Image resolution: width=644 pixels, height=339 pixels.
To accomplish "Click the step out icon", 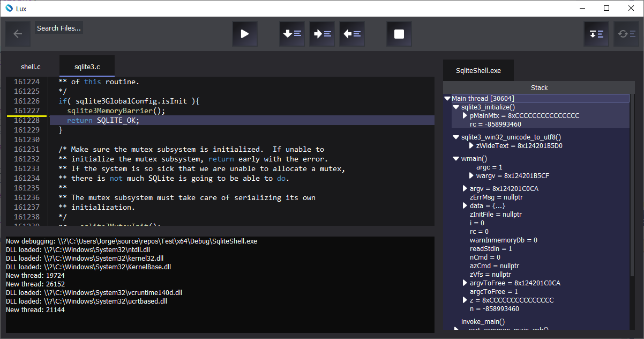I will coord(352,34).
